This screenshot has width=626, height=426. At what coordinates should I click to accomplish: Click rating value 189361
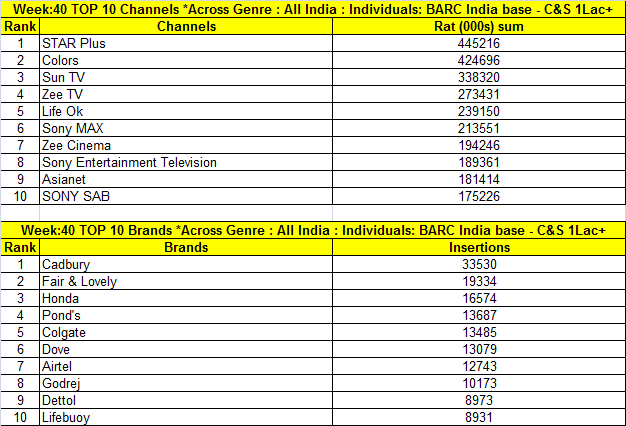[479, 162]
